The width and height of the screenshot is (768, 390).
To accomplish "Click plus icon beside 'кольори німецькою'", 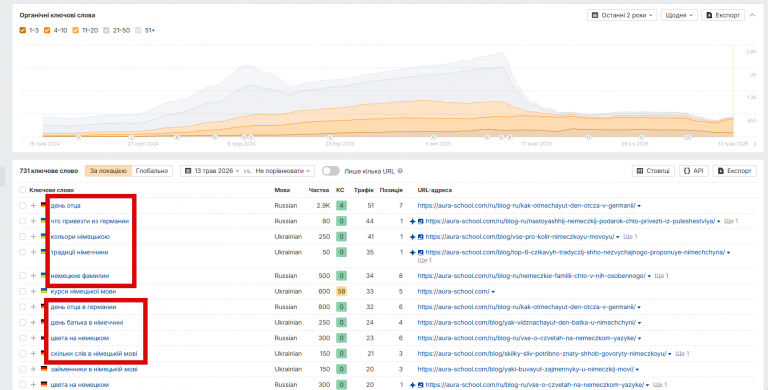I will (x=33, y=237).
